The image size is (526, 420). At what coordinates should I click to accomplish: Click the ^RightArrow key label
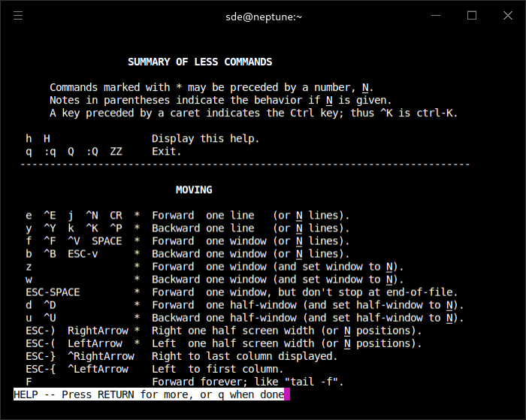coord(101,356)
